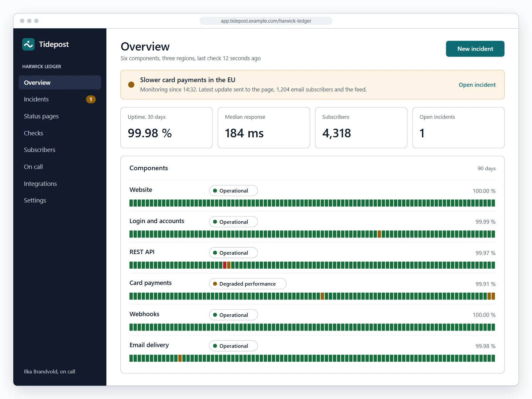Click the Webhooks uptime bar strip
This screenshot has height=399, width=532.
(x=312, y=327)
